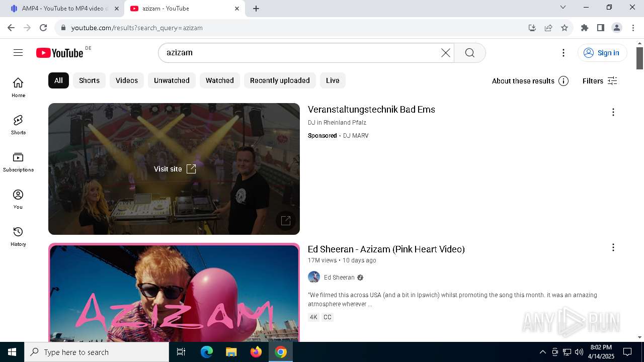
Task: Select the Unwatched filter chip
Action: pos(172,80)
